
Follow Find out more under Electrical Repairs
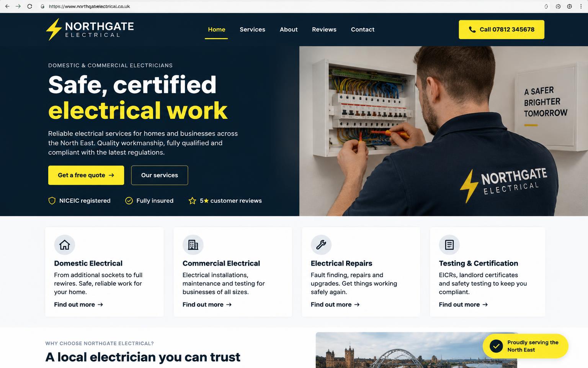click(x=335, y=304)
